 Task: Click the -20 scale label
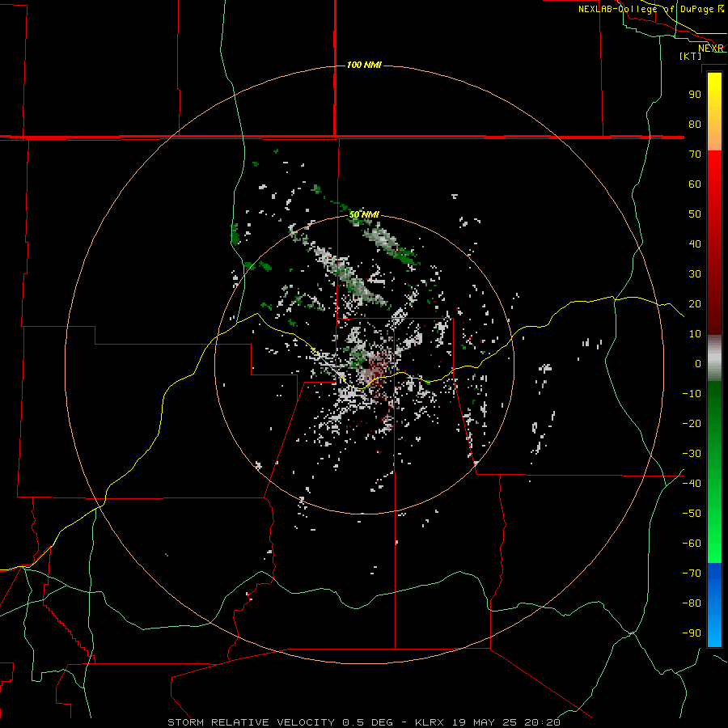tap(692, 424)
